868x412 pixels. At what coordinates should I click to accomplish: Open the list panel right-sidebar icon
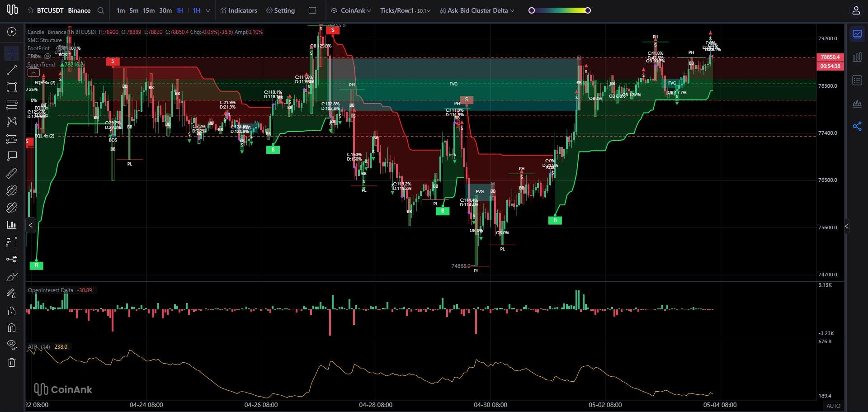pyautogui.click(x=857, y=81)
